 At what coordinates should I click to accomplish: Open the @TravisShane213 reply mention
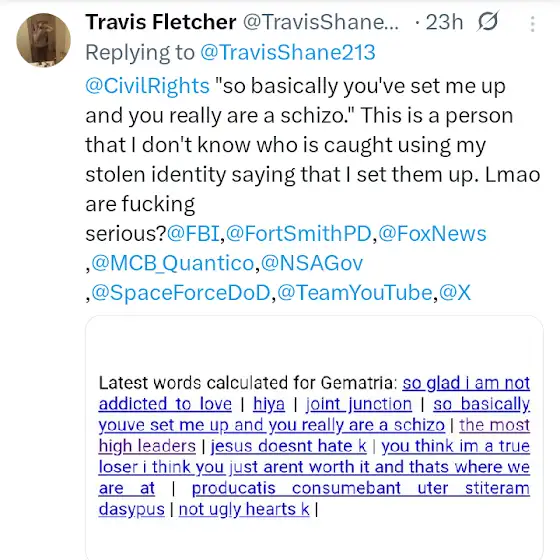click(288, 52)
